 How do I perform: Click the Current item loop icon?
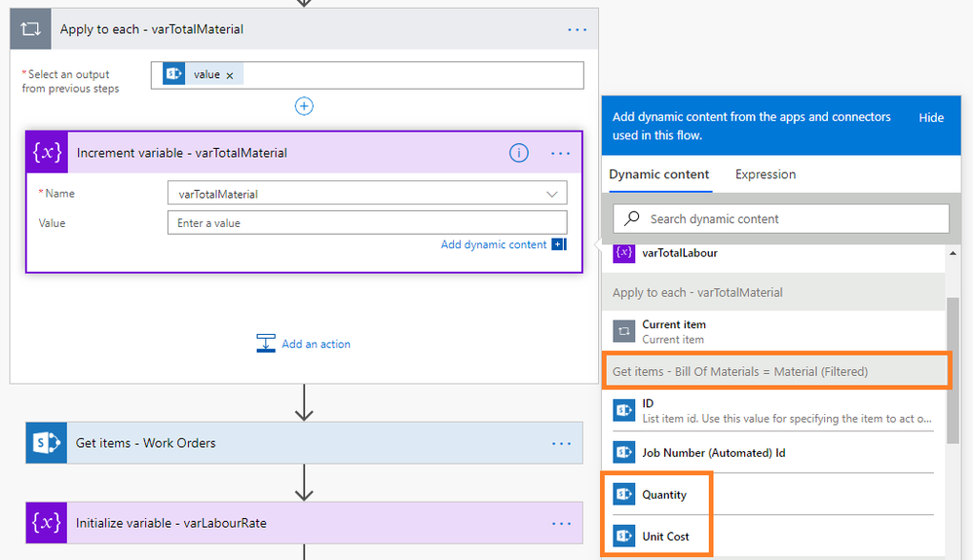(623, 331)
